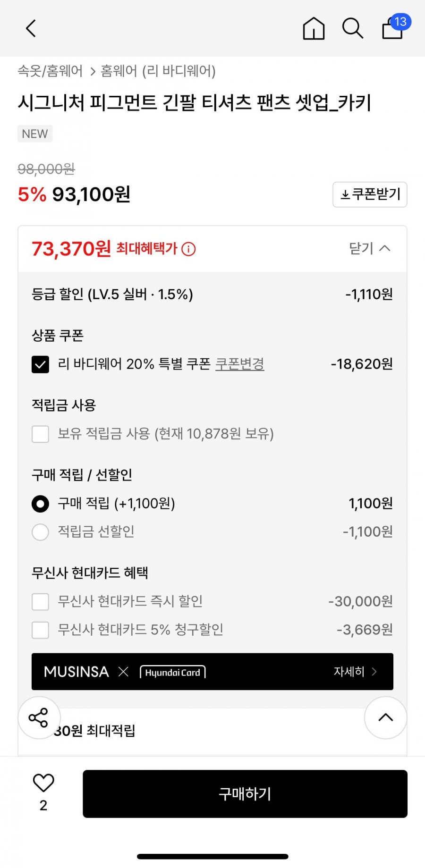Select 구매 적립 radio option
The height and width of the screenshot is (868, 425).
(40, 504)
